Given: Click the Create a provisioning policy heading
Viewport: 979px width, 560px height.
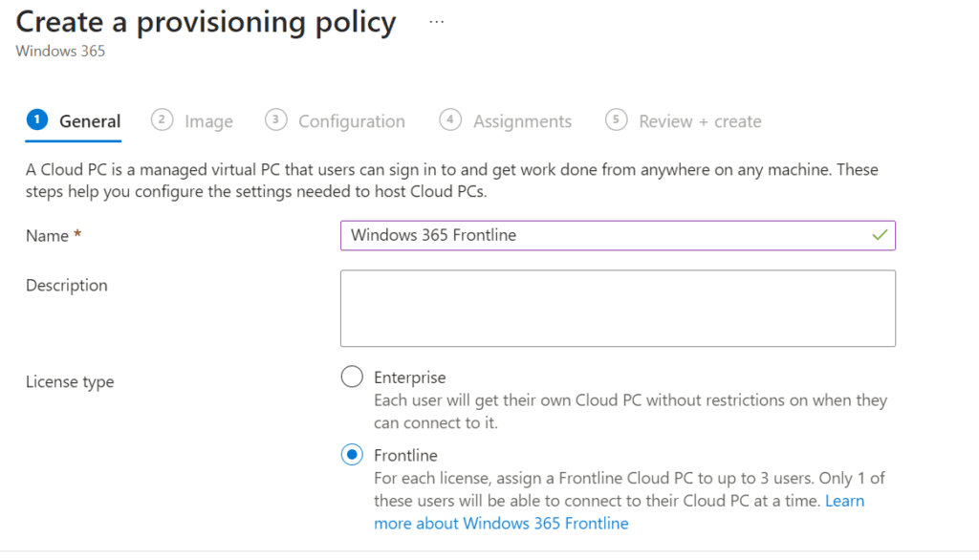Looking at the screenshot, I should click(x=207, y=23).
